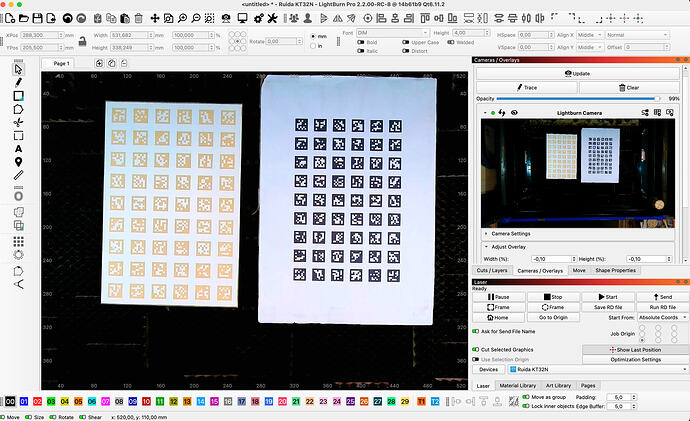Viewport: 690px width, 421px height.
Task: Adjust the Opacity slider handle
Action: click(x=657, y=99)
